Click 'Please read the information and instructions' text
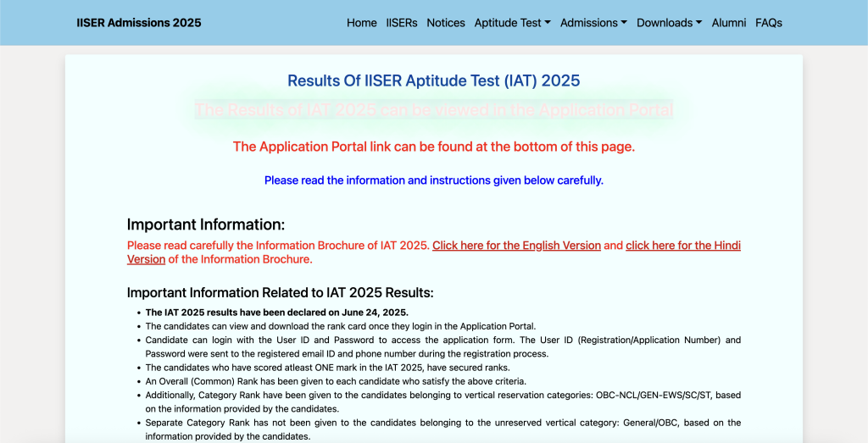Screen dimensions: 868x443 (433, 180)
